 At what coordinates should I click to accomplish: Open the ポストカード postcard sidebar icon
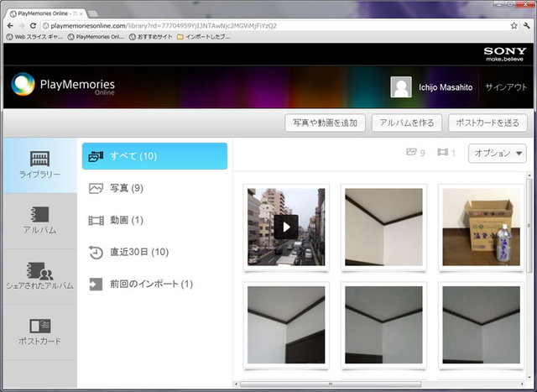39,331
